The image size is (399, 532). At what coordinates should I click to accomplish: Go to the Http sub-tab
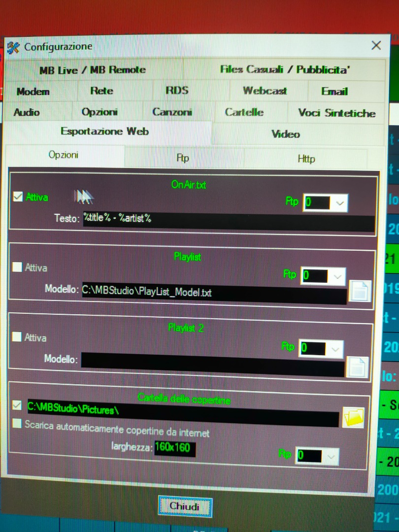tap(306, 159)
